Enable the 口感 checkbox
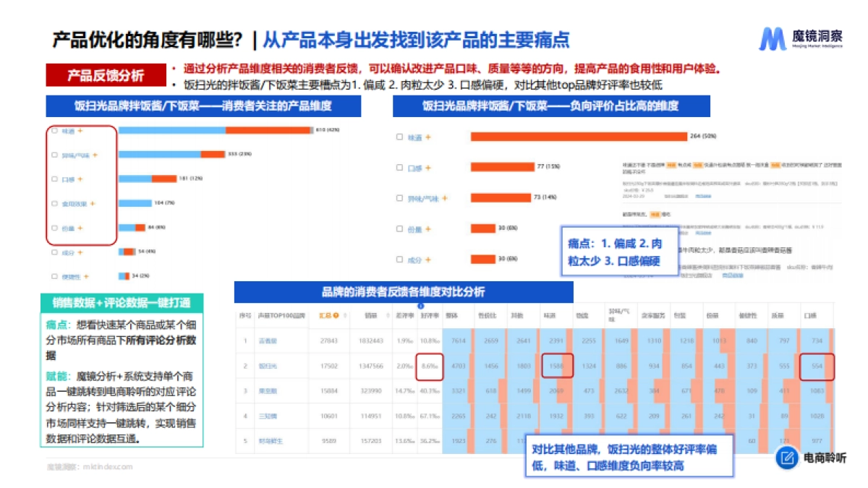Image resolution: width=868 pixels, height=488 pixels. 54,179
